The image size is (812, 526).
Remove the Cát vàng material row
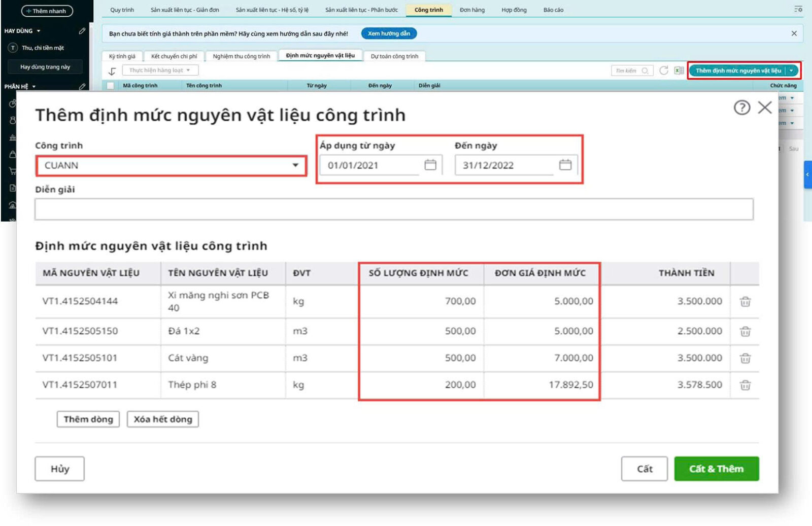click(x=745, y=359)
